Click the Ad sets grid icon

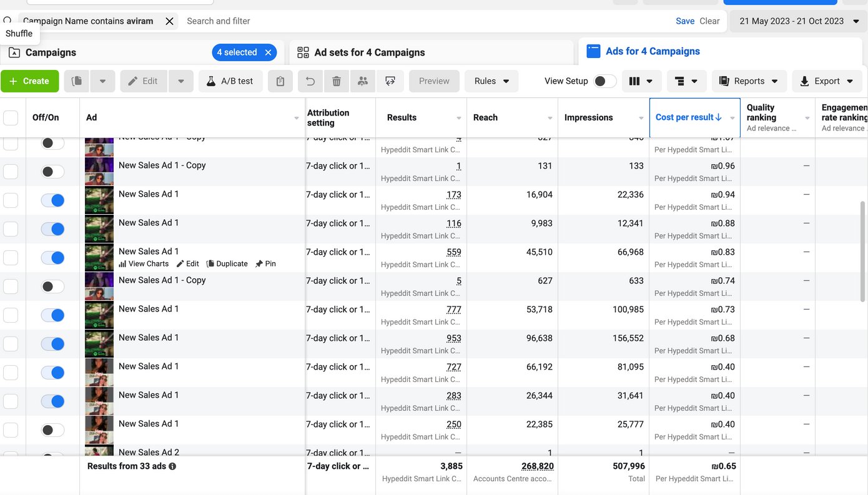coord(303,52)
